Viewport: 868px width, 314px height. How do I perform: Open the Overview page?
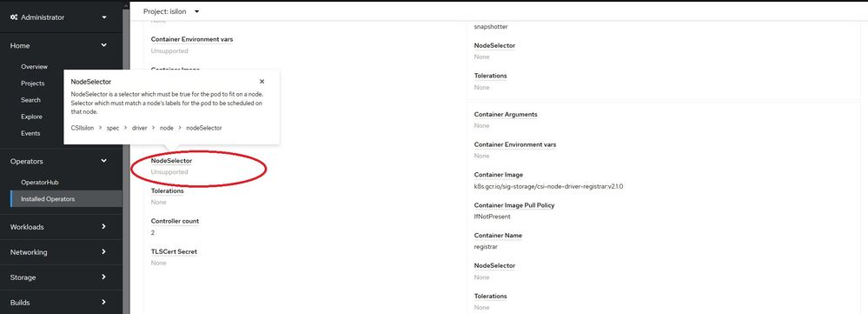point(35,66)
